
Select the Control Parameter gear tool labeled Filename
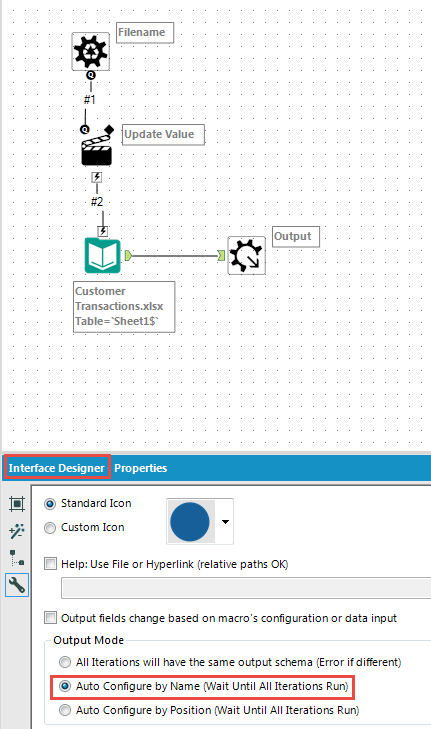point(91,51)
